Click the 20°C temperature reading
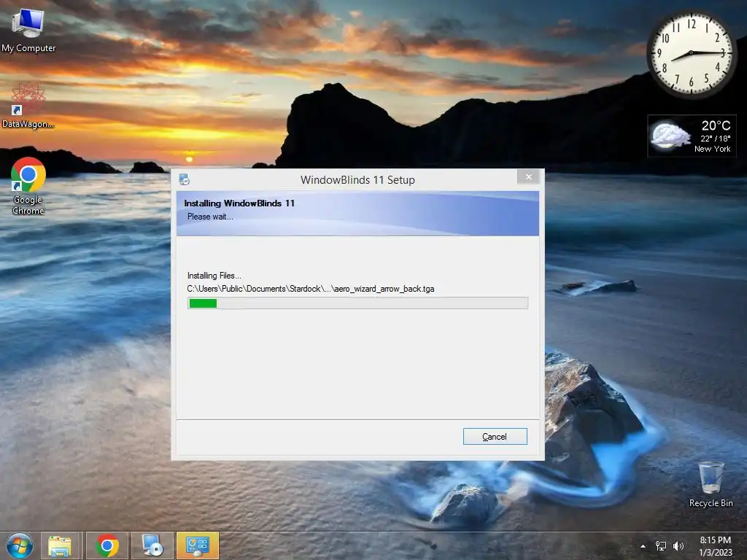 click(716, 125)
